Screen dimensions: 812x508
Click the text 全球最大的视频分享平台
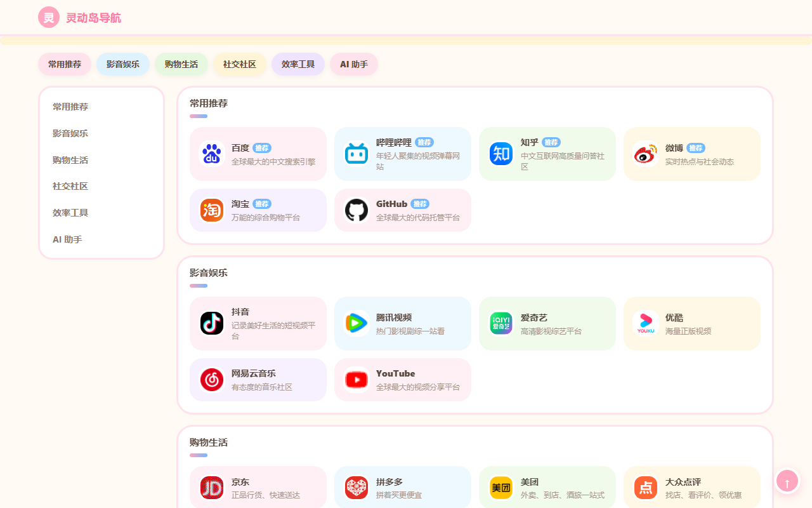coord(418,387)
